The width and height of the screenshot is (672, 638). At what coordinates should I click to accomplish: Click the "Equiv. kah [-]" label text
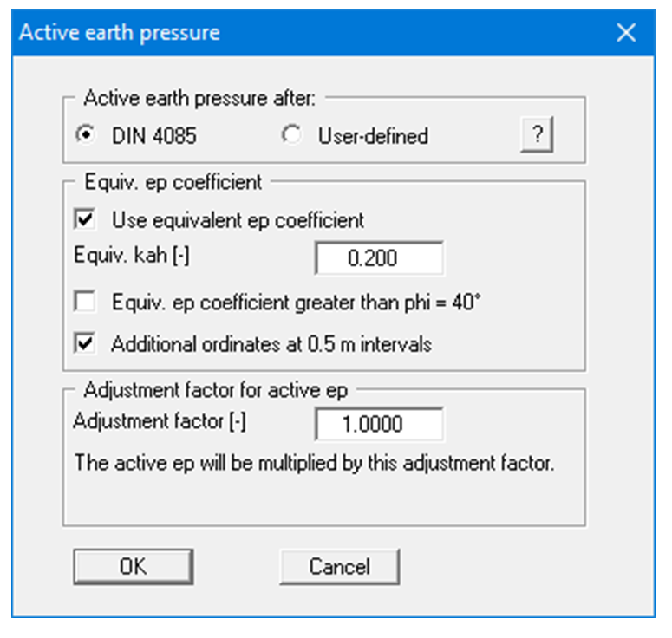pos(119,257)
